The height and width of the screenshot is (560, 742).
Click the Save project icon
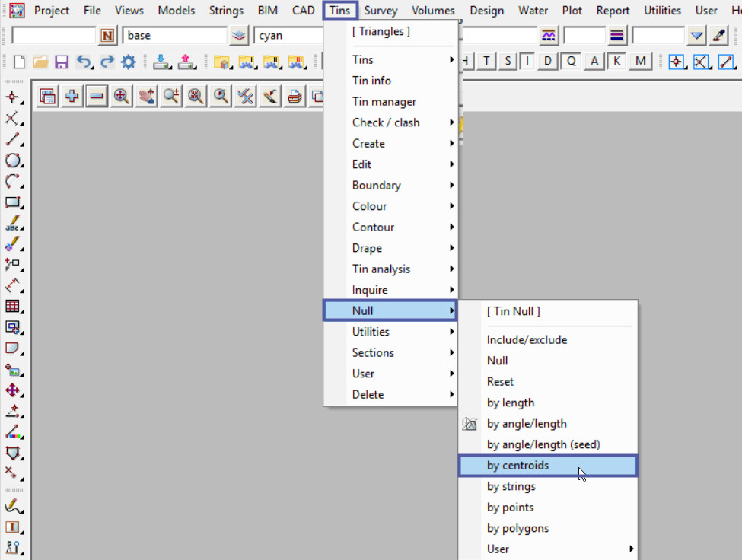62,62
